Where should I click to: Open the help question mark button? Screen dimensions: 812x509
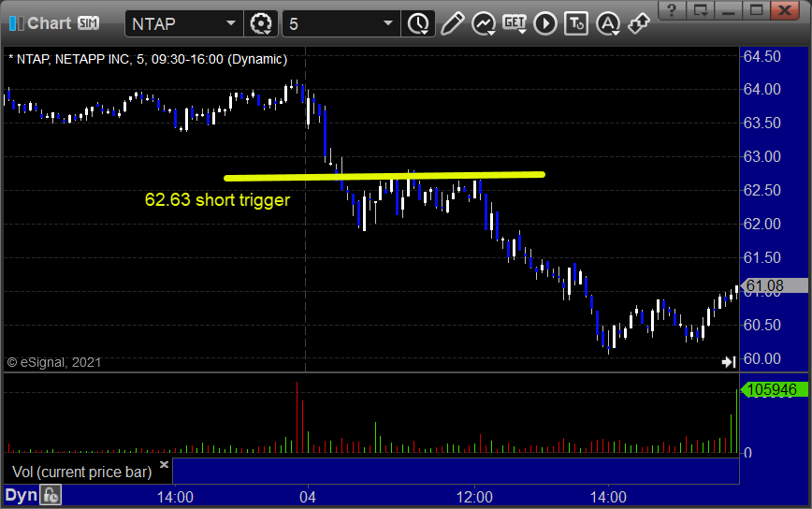tap(673, 10)
